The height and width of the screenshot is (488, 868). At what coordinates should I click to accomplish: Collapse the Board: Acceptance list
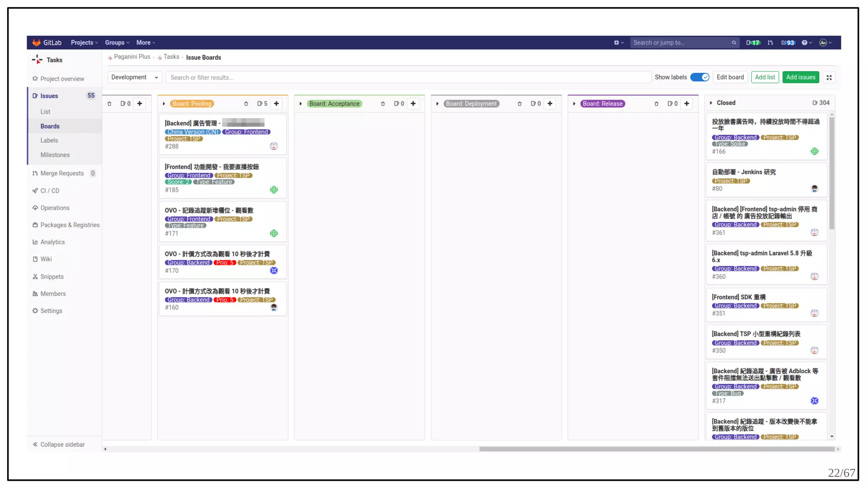point(300,104)
